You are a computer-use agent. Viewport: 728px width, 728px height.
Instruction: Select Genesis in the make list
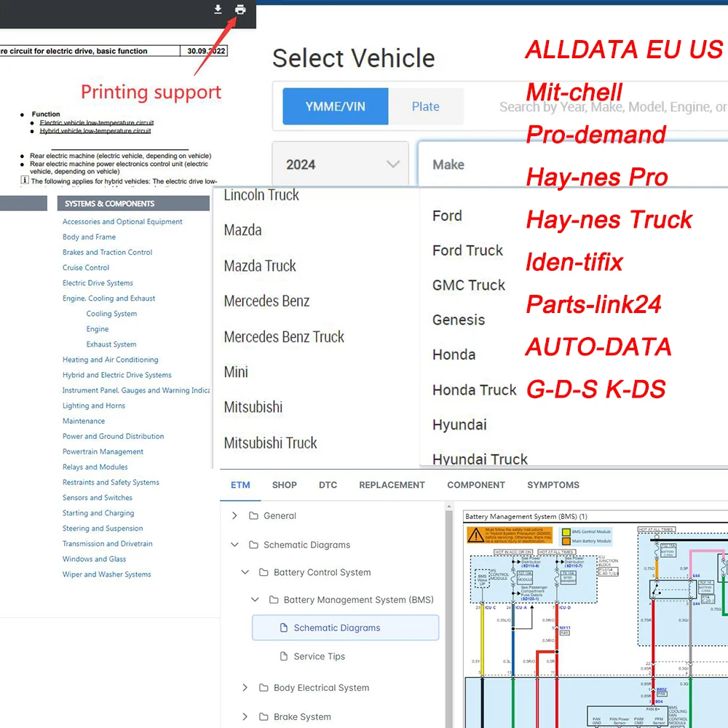pyautogui.click(x=458, y=320)
